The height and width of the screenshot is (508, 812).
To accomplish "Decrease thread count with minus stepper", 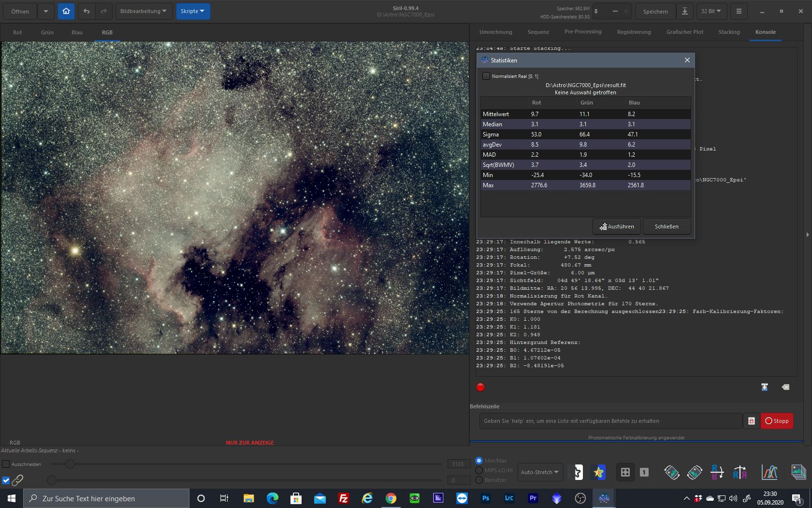I will (615, 11).
